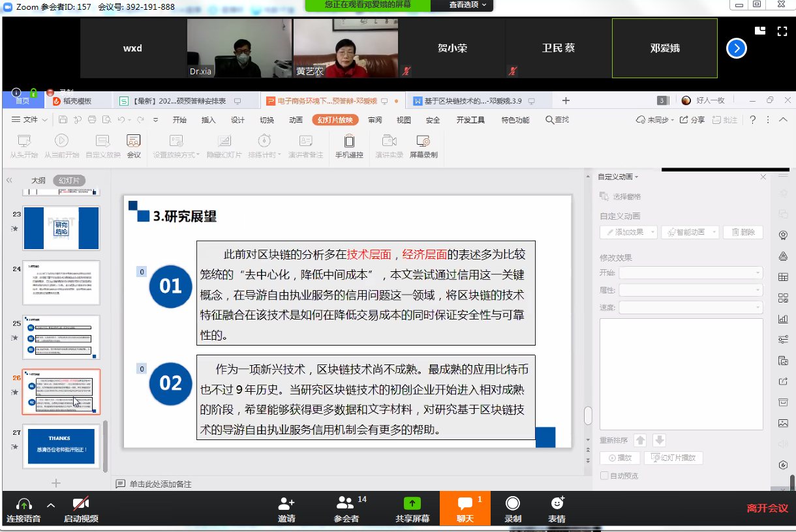Click the red 离开会议 leave meeting button
796x532 pixels.
pyautogui.click(x=767, y=509)
